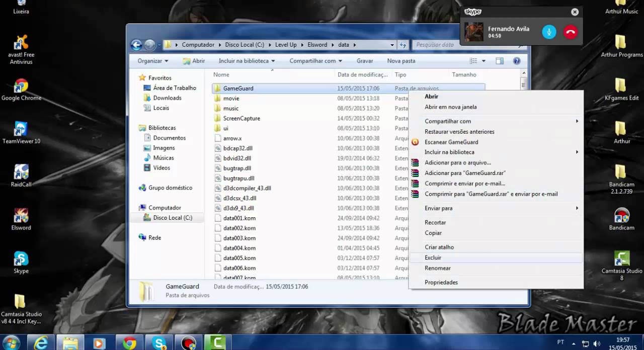This screenshot has height=350, width=644.
Task: Launch Bandicam desktop shortcut
Action: [621, 219]
